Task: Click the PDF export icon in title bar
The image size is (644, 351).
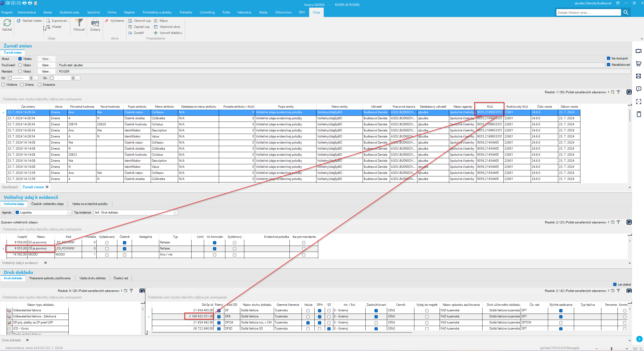Action: [x=13, y=3]
